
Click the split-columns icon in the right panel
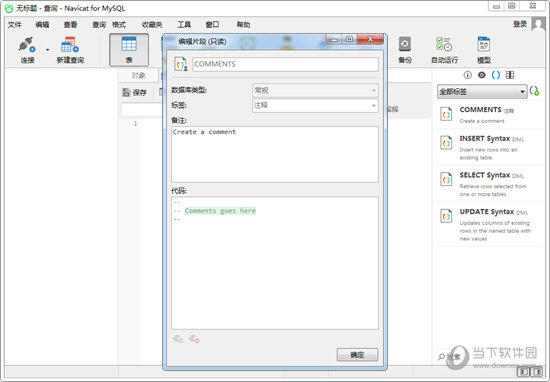510,75
